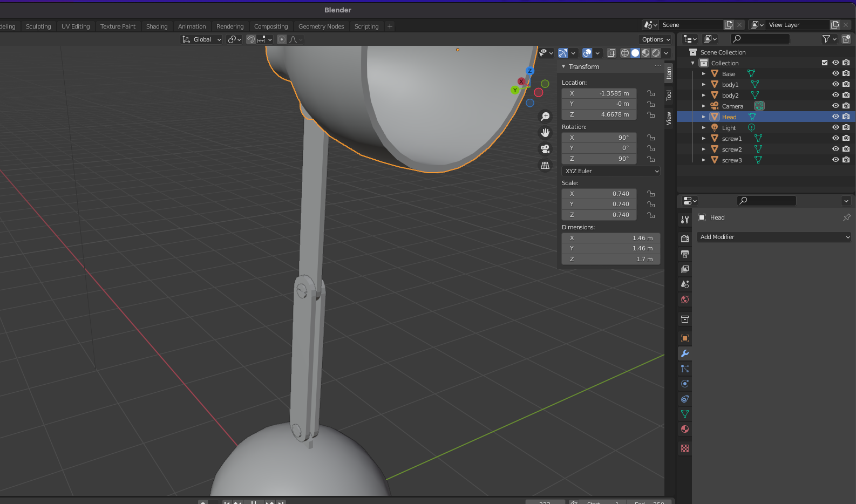
Task: Open the Particles properties icon
Action: coord(685,369)
